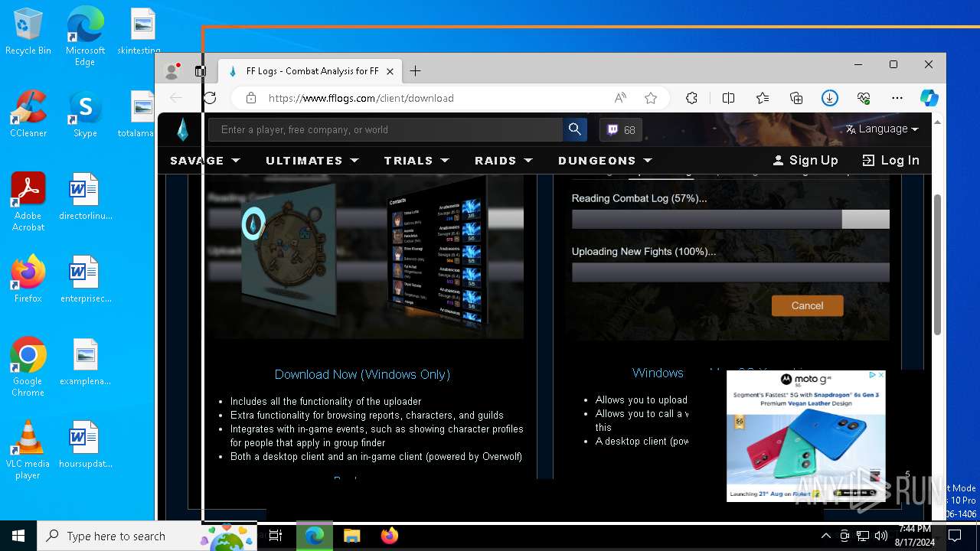The width and height of the screenshot is (980, 551).
Task: Open the CCleaner desktop shortcut
Action: [28, 114]
